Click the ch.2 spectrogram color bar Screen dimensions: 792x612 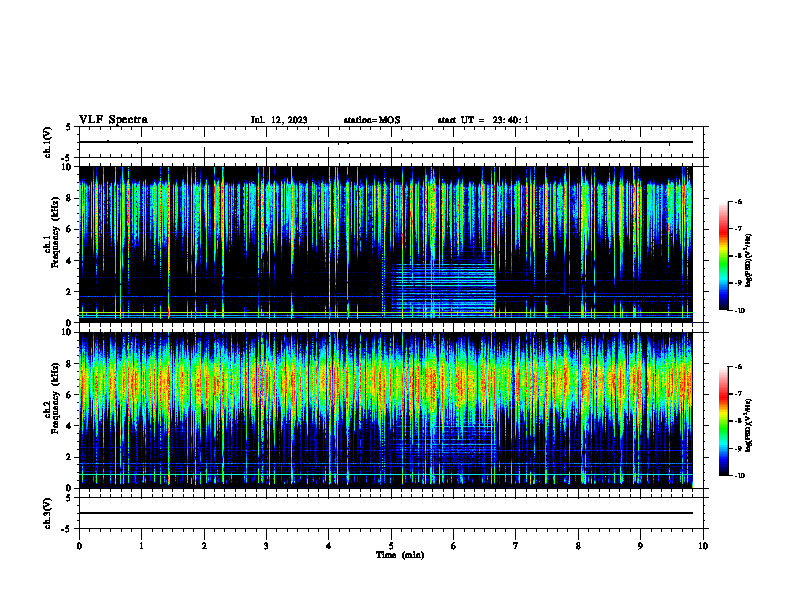click(724, 421)
